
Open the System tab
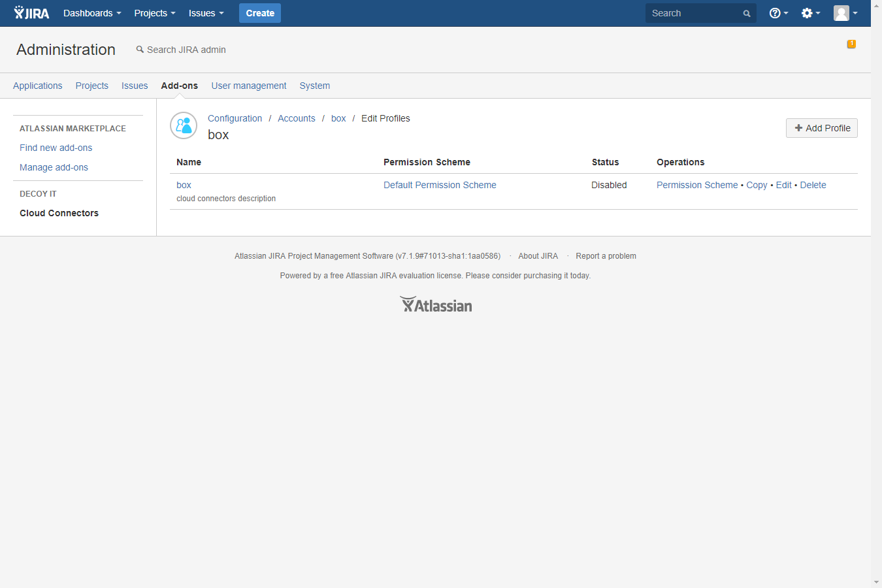pyautogui.click(x=315, y=86)
